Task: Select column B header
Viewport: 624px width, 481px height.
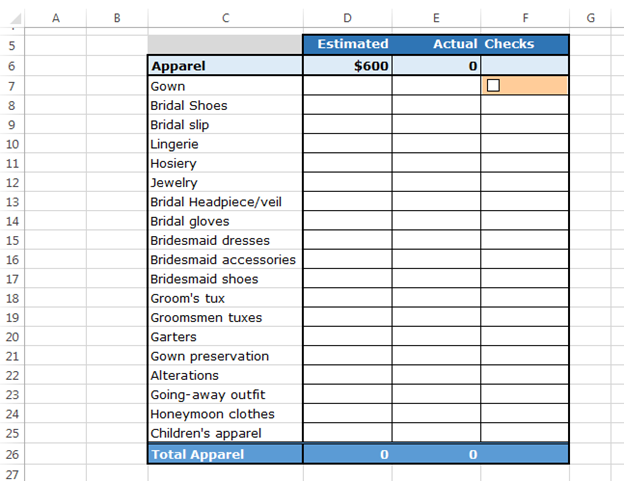Action: tap(117, 18)
